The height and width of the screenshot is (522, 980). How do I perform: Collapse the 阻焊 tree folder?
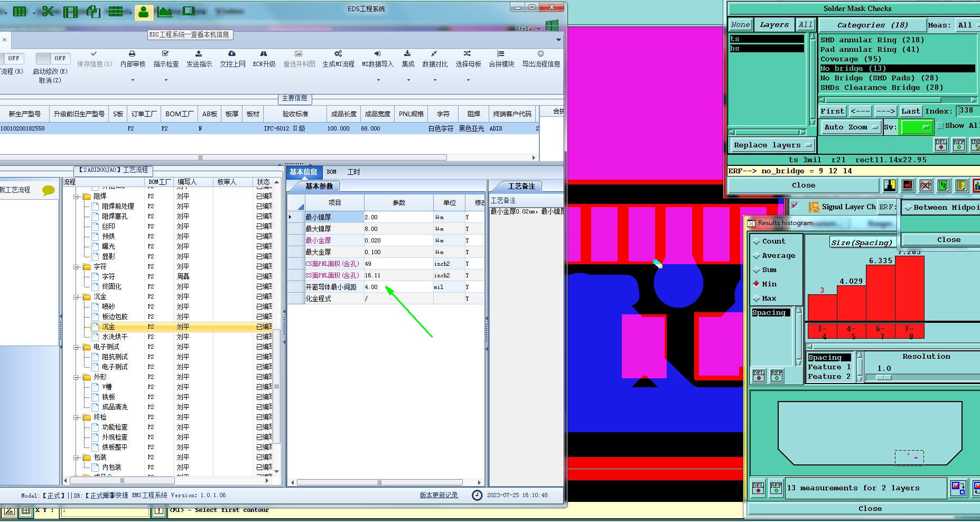point(77,197)
